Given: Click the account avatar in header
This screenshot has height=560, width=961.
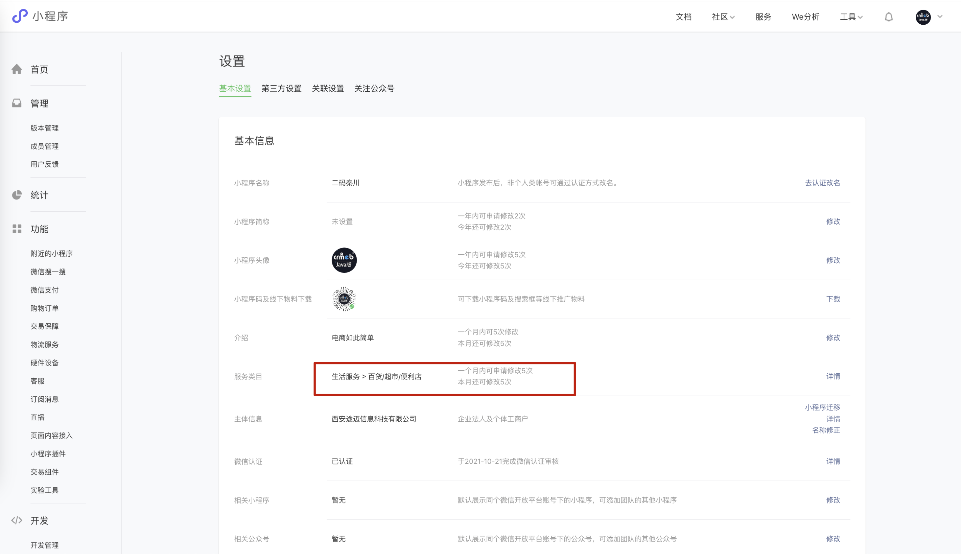Looking at the screenshot, I should click(923, 17).
